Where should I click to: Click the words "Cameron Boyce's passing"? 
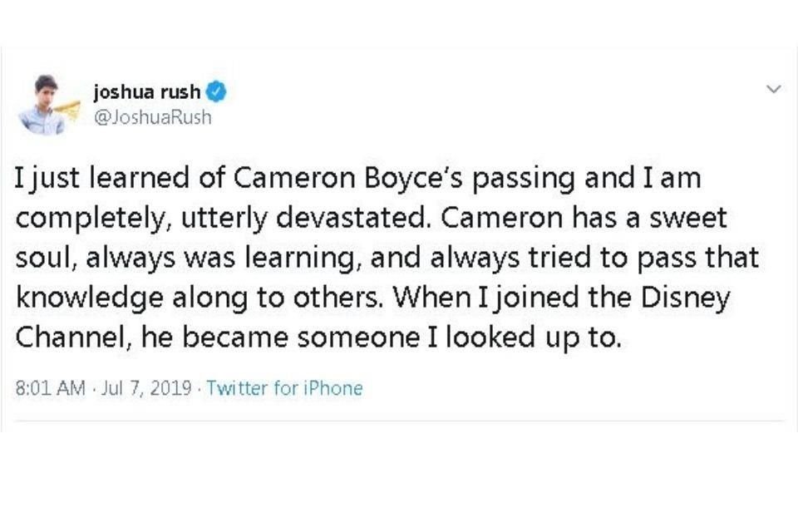(404, 179)
